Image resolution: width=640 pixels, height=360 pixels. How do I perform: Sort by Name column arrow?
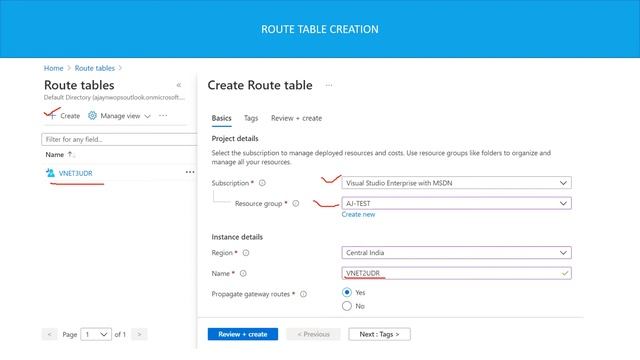(70, 154)
